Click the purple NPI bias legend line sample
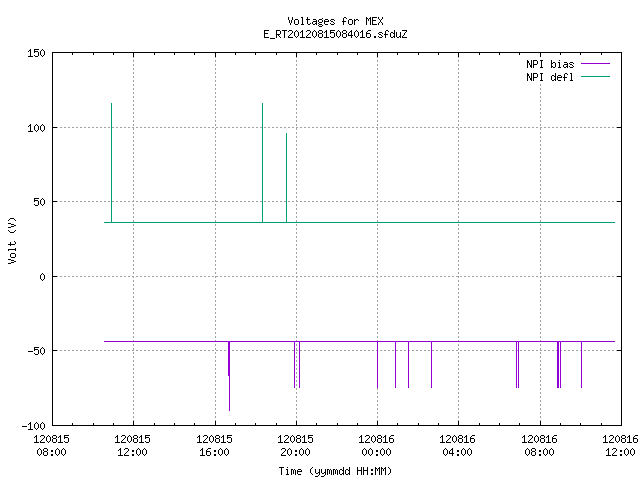This screenshot has width=640, height=480. (x=596, y=64)
